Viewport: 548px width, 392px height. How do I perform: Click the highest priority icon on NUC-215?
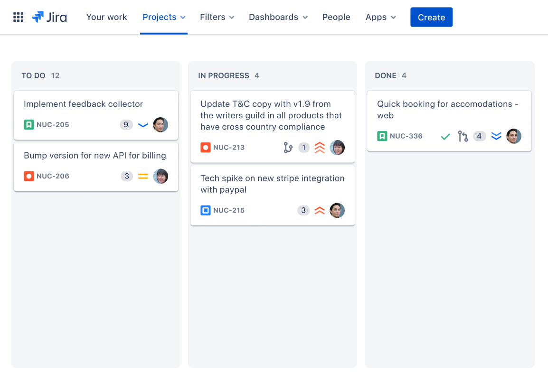pyautogui.click(x=320, y=210)
